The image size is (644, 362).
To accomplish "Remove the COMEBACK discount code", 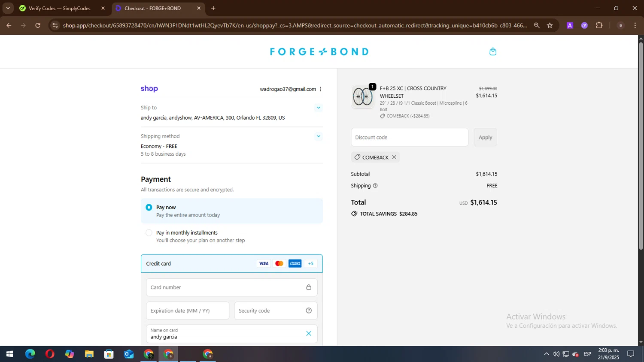I will pos(394,157).
